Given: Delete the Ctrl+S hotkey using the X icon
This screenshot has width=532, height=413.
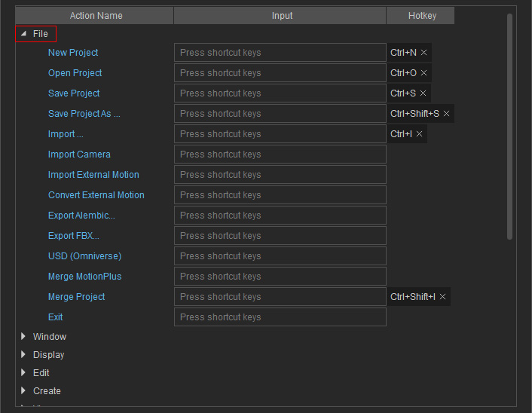Looking at the screenshot, I should [423, 93].
